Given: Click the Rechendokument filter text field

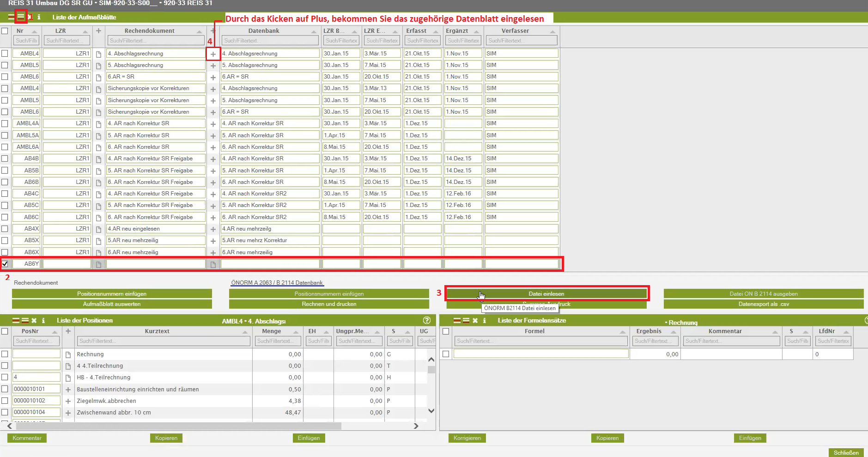Looking at the screenshot, I should coord(156,41).
